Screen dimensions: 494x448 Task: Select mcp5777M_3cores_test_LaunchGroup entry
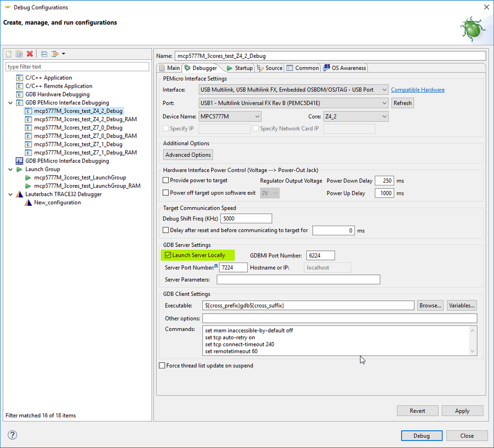(x=80, y=178)
